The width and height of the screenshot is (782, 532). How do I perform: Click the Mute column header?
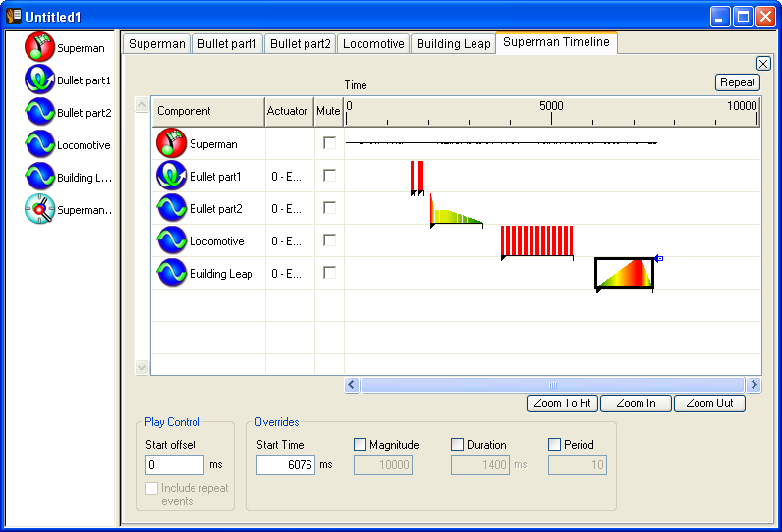[329, 111]
